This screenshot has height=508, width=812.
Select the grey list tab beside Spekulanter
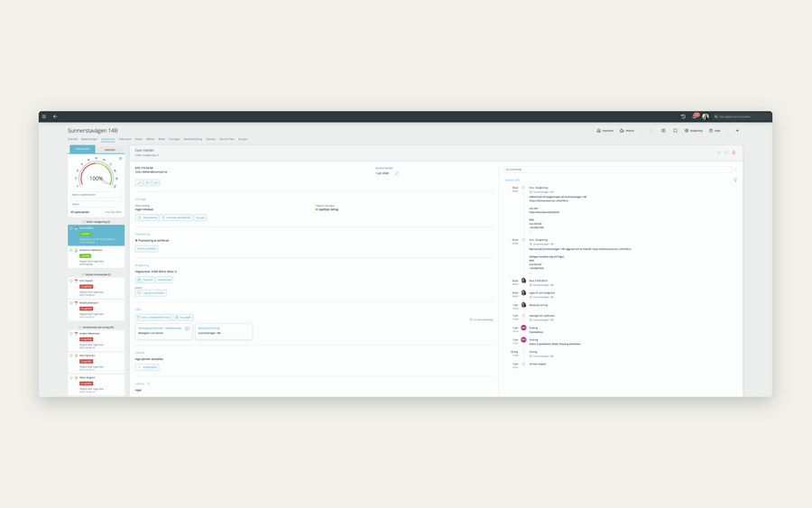tap(110, 150)
